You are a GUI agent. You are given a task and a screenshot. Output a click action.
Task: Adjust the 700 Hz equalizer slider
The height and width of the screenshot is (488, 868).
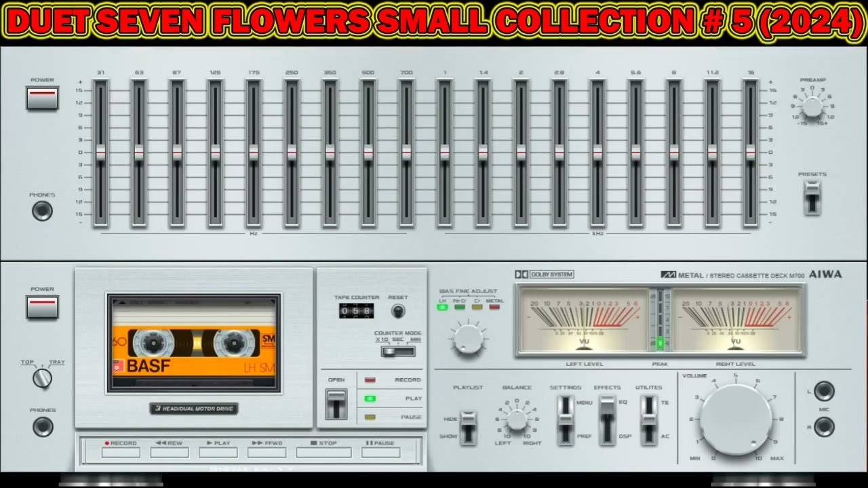[x=406, y=153]
